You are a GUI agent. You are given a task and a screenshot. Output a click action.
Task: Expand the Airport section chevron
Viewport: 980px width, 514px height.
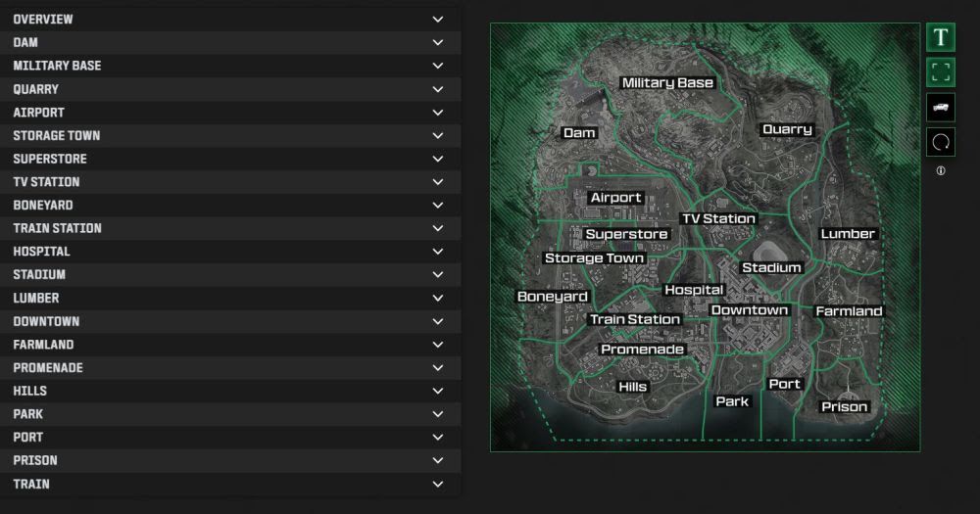coord(438,113)
